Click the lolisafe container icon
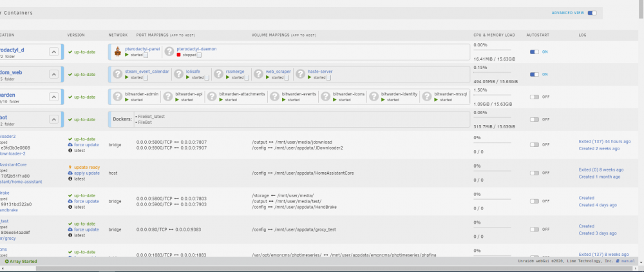The width and height of the screenshot is (644, 272). click(178, 74)
